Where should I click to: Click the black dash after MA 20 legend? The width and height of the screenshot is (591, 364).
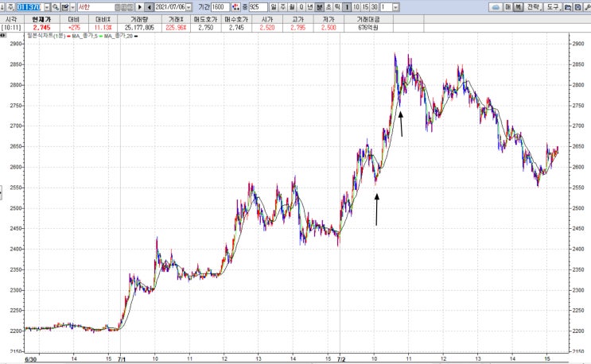(x=136, y=37)
